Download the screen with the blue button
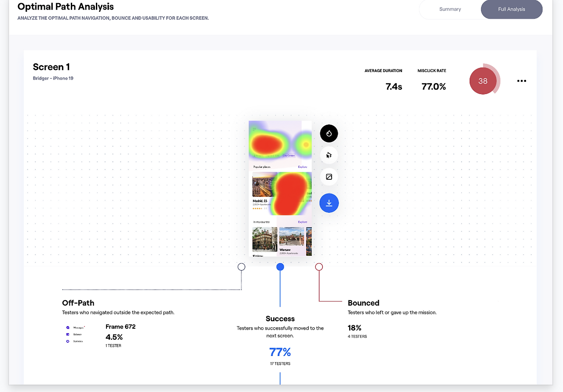 329,203
